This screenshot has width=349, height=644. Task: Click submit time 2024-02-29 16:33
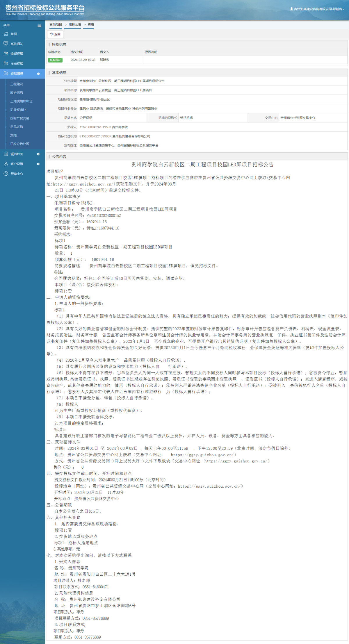click(x=83, y=60)
